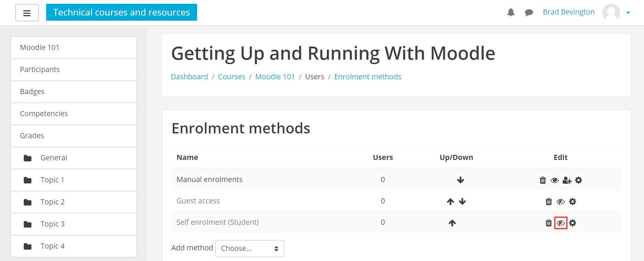Disable Manual enrolments via eye icon
Image resolution: width=644 pixels, height=261 pixels.
[x=554, y=180]
